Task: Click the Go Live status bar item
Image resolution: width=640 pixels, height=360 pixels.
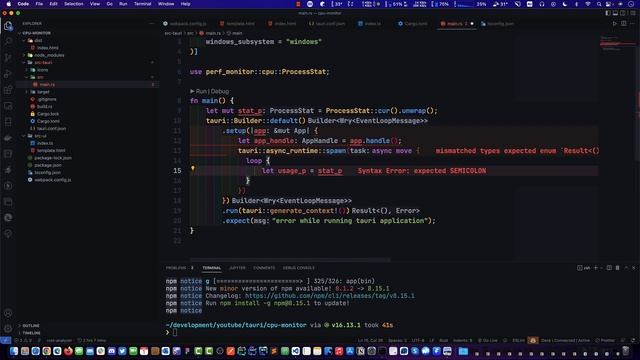Action: (488, 340)
